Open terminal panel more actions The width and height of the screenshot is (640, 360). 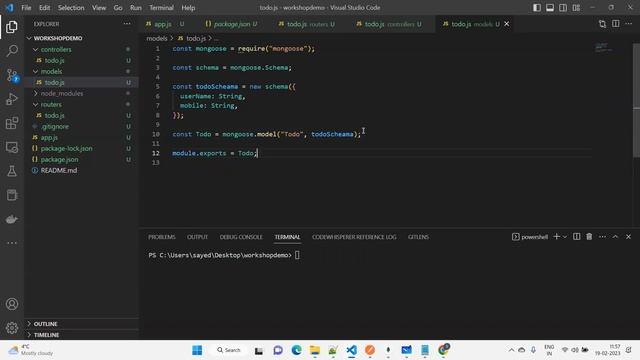(602, 237)
